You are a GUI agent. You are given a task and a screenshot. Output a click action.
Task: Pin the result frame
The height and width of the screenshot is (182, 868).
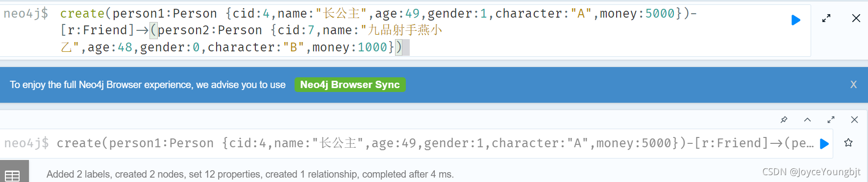[784, 120]
